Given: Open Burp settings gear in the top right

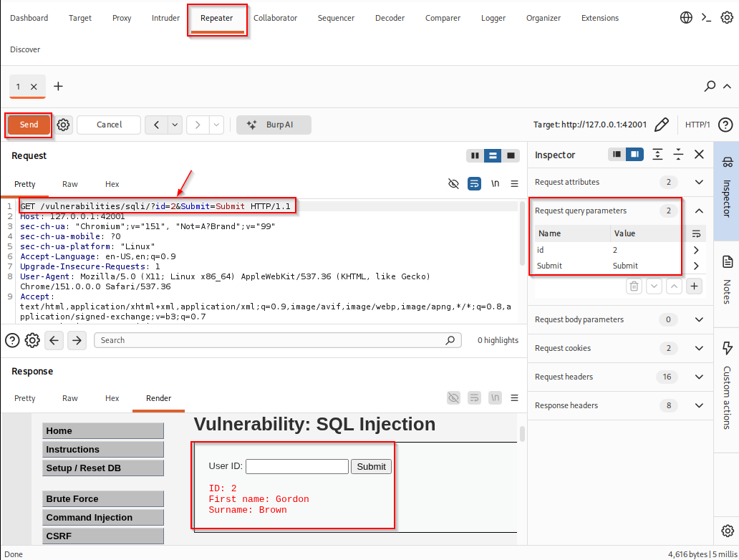Looking at the screenshot, I should (727, 18).
